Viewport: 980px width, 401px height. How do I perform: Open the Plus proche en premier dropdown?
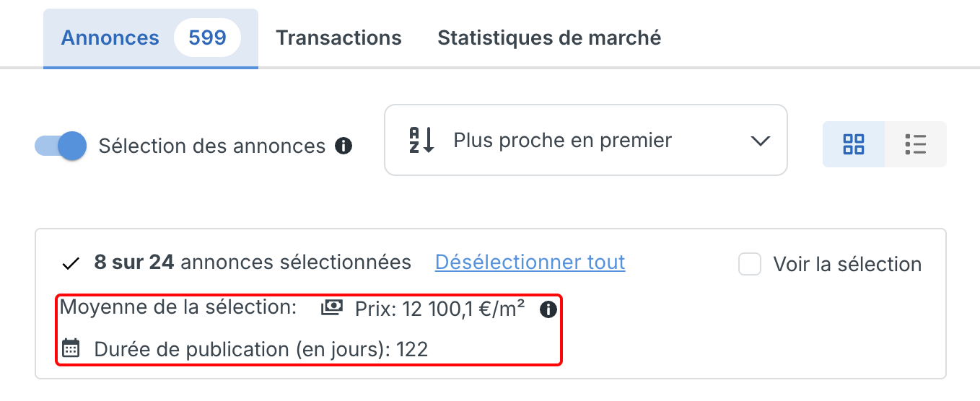pyautogui.click(x=586, y=140)
